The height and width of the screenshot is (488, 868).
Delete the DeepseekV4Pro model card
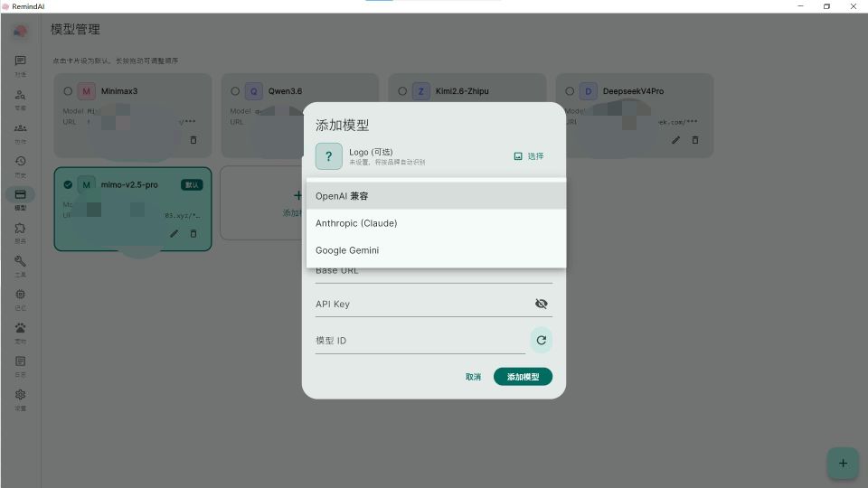tap(695, 140)
